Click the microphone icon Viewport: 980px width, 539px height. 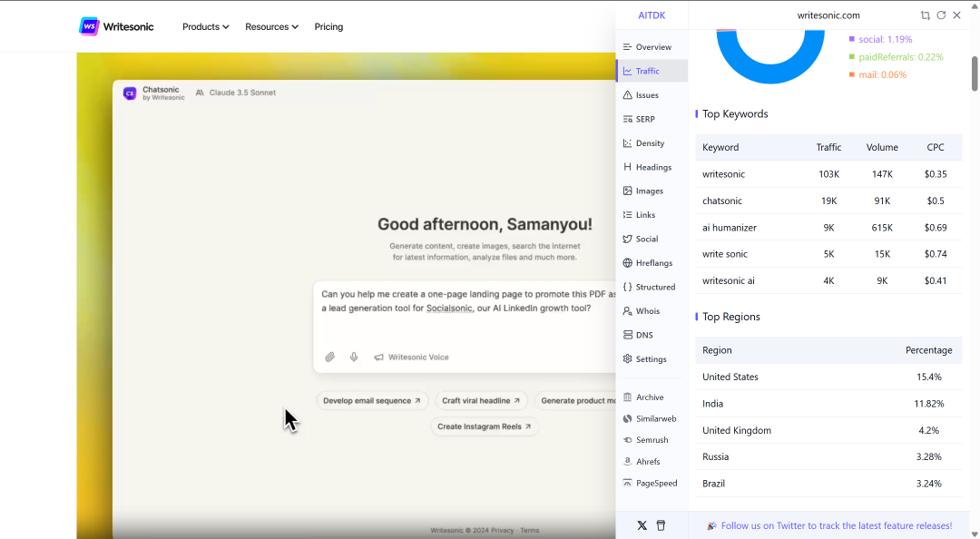(354, 357)
